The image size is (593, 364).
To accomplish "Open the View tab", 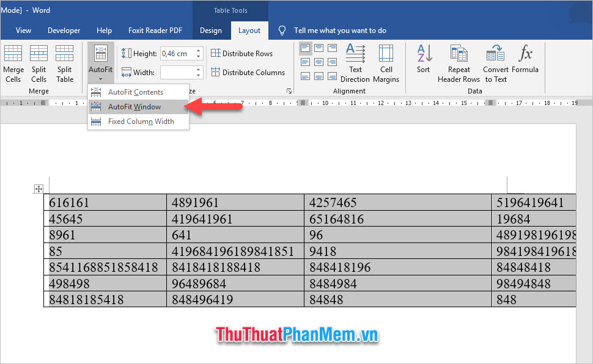I will coord(23,31).
